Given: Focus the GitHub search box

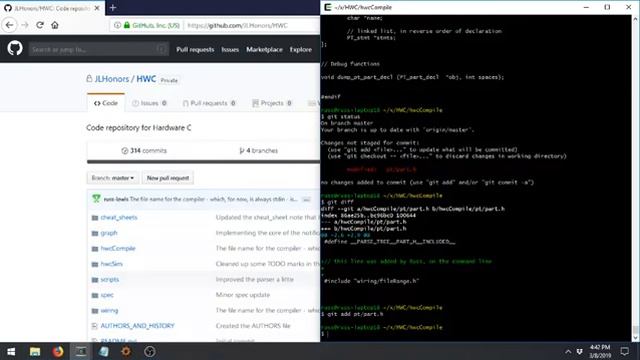Looking at the screenshot, I should pos(98,49).
